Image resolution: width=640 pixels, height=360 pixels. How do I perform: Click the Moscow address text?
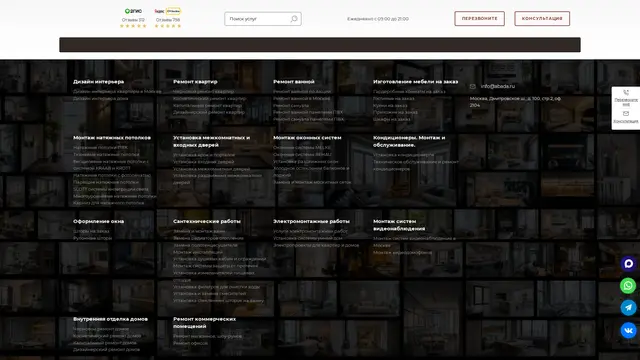coord(515,102)
